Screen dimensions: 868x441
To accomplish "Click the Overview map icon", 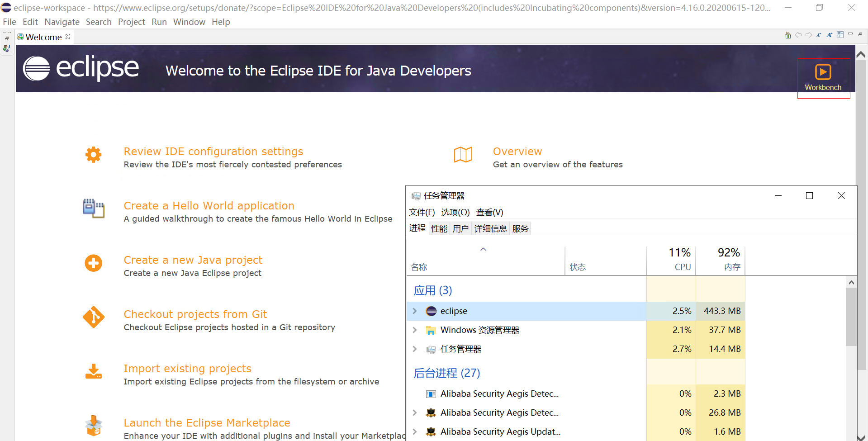I will 463,155.
